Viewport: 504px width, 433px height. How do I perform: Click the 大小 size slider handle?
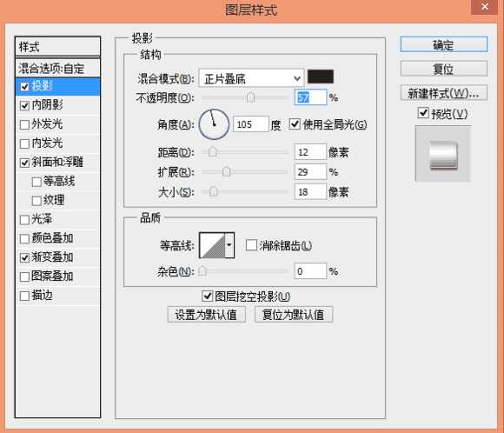(x=214, y=192)
